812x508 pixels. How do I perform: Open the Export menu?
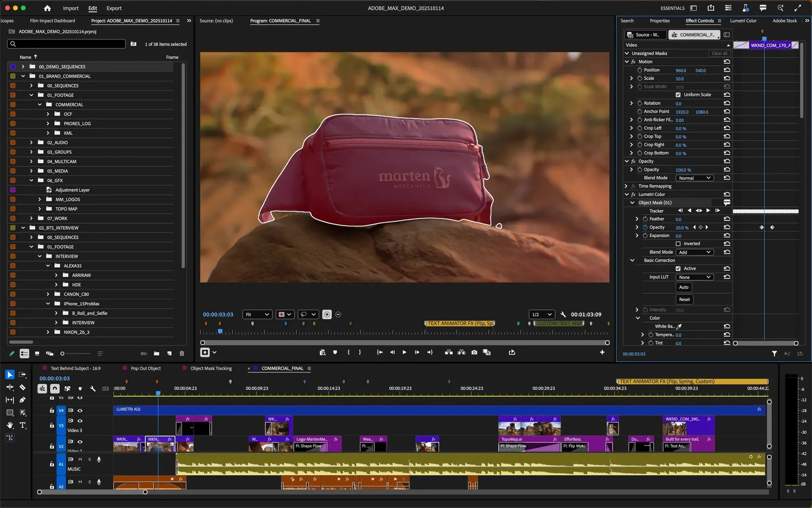[x=114, y=8]
